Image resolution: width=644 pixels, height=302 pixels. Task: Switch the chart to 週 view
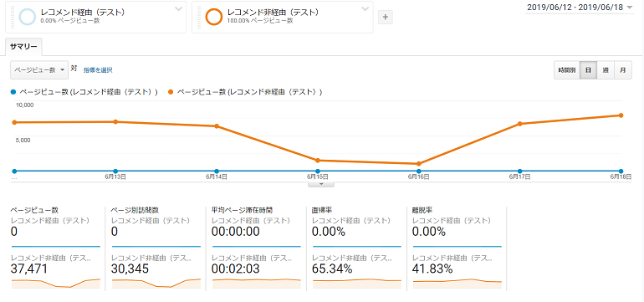click(606, 70)
